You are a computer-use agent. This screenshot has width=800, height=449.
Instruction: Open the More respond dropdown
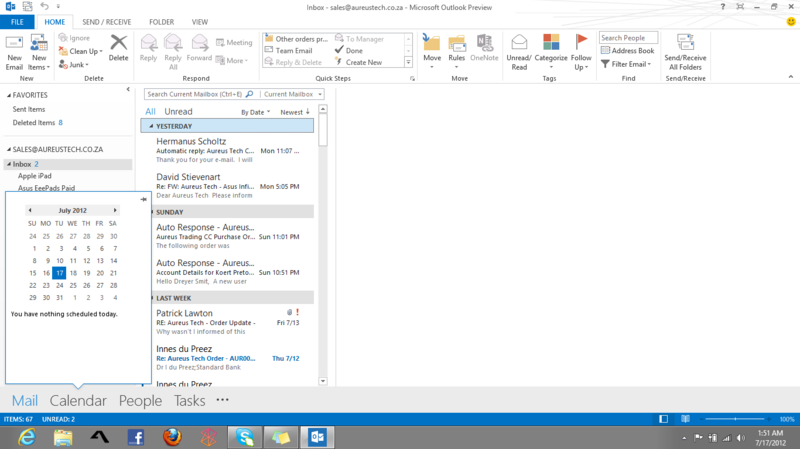coord(232,60)
